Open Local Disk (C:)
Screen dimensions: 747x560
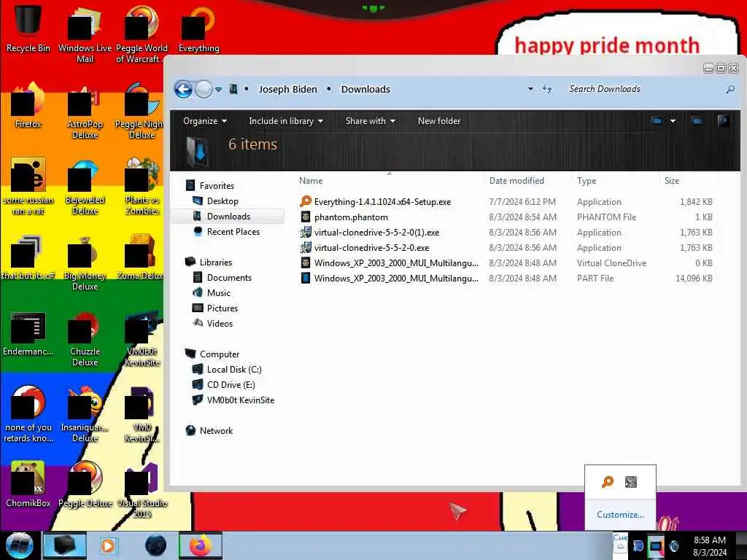coord(234,369)
